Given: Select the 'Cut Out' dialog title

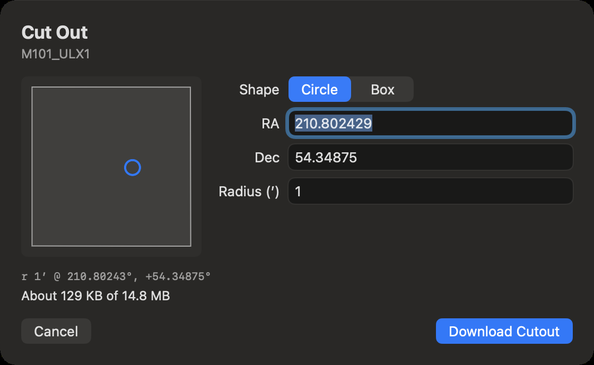Looking at the screenshot, I should pos(55,33).
